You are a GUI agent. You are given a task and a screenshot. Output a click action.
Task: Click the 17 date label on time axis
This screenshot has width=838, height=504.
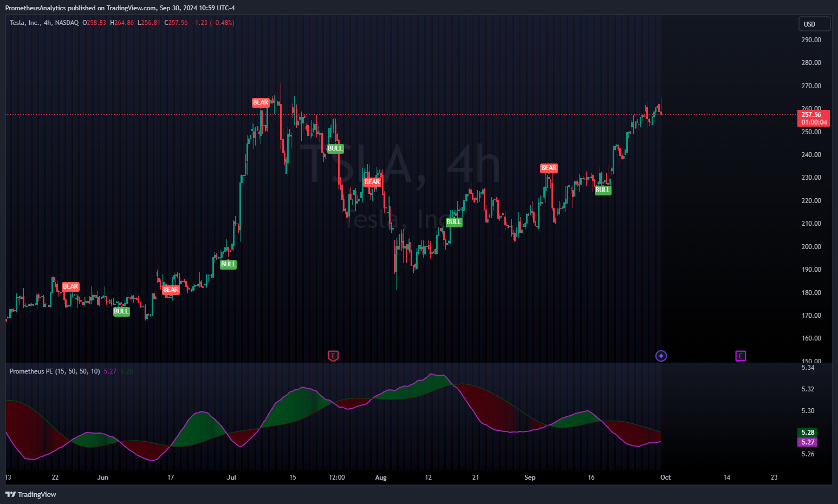click(x=171, y=477)
